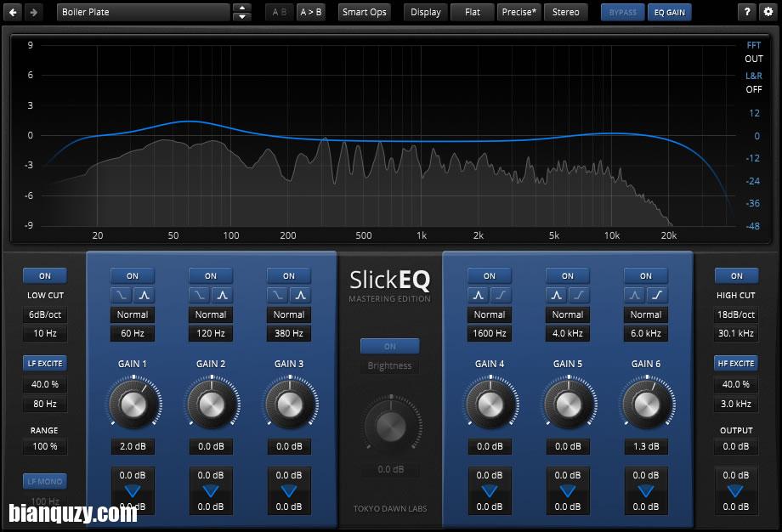Image resolution: width=782 pixels, height=532 pixels.
Task: Toggle the ON switch for Gain 3 band
Action: [289, 275]
